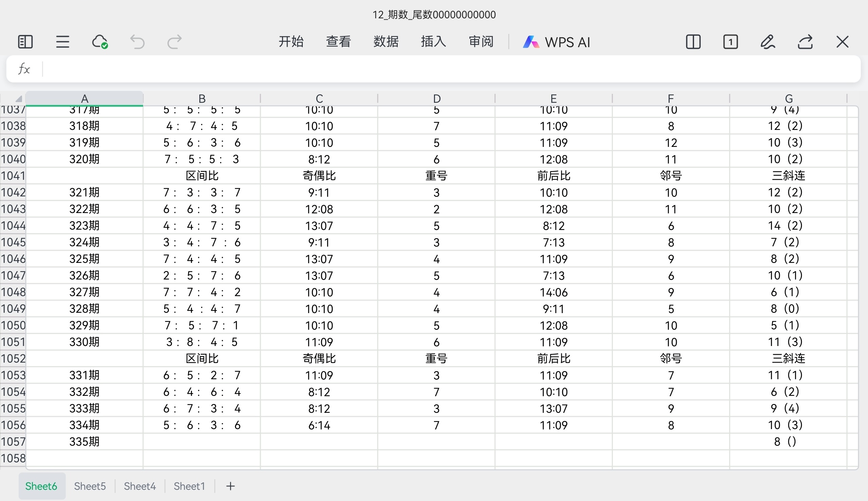Toggle split view layout icon
The height and width of the screenshot is (501, 868).
pyautogui.click(x=693, y=42)
